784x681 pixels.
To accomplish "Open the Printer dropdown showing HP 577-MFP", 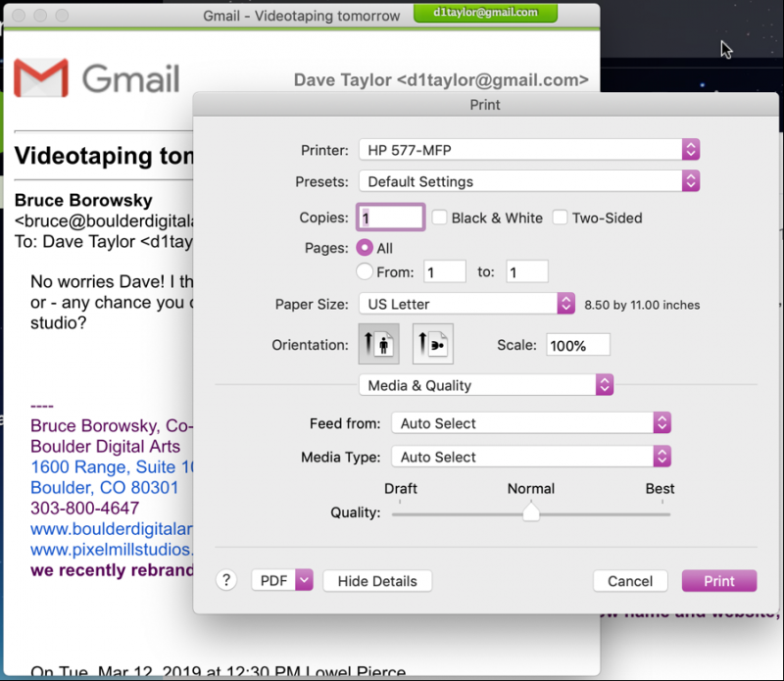I will pyautogui.click(x=529, y=149).
